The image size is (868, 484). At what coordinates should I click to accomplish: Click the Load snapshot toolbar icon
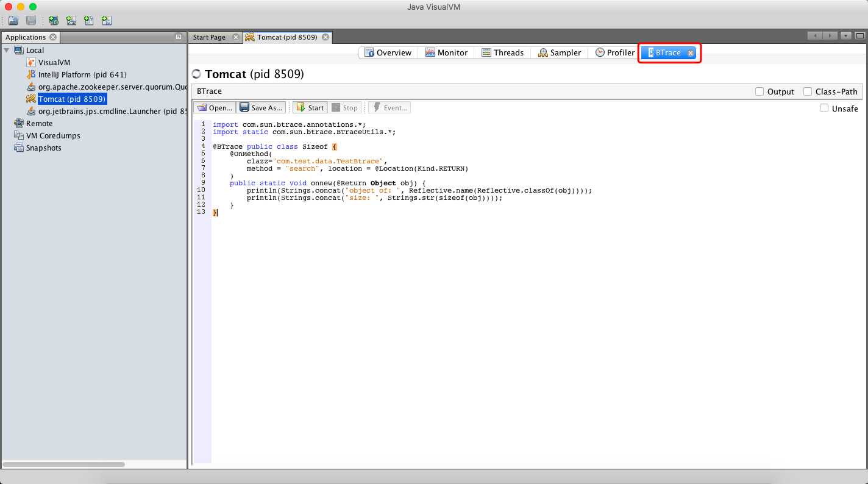coord(13,21)
